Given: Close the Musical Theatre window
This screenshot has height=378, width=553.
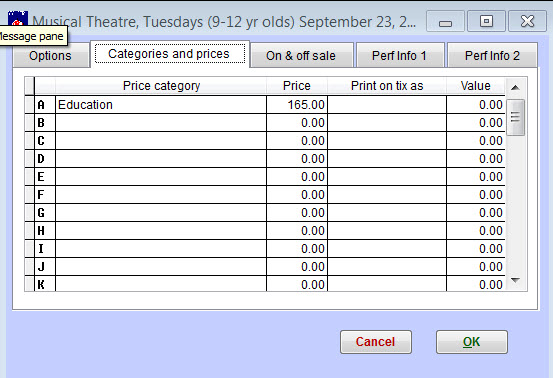Looking at the screenshot, I should (x=527, y=22).
